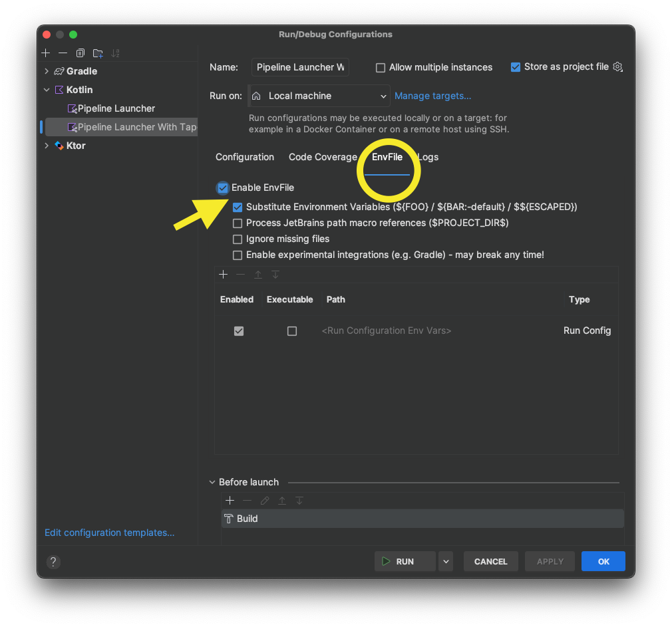This screenshot has height=627, width=672.
Task: Move the env file entry down
Action: (275, 274)
